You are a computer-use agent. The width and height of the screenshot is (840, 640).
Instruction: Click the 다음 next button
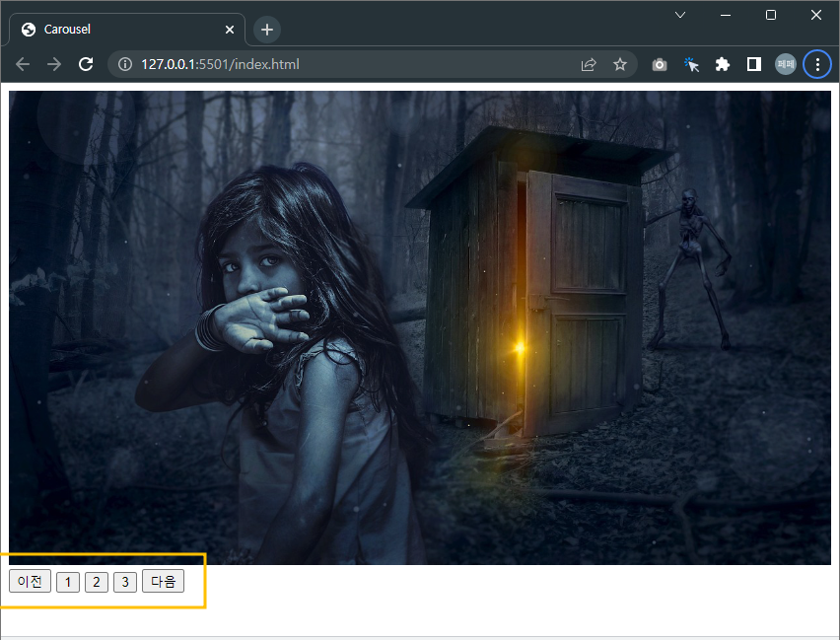click(x=162, y=581)
